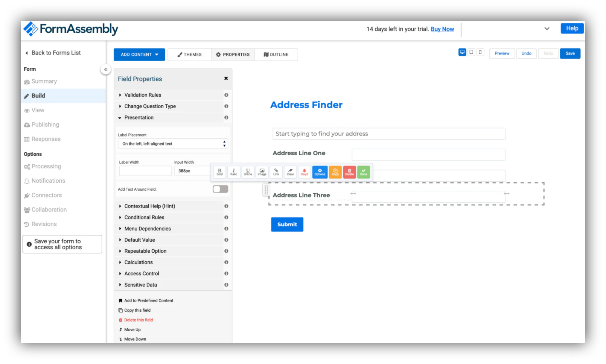This screenshot has height=364, width=606.
Task: Delete field using red Delete icon
Action: tap(349, 172)
